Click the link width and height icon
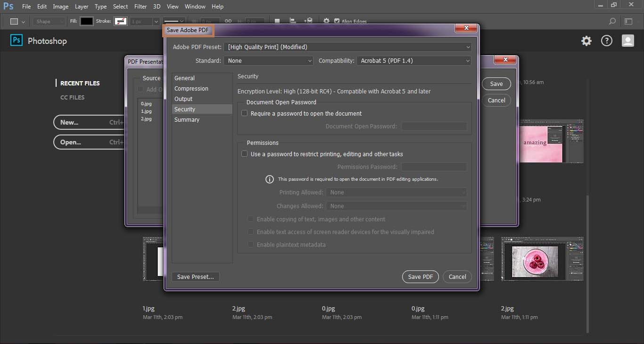Viewport: 644px width, 344px height. click(228, 21)
